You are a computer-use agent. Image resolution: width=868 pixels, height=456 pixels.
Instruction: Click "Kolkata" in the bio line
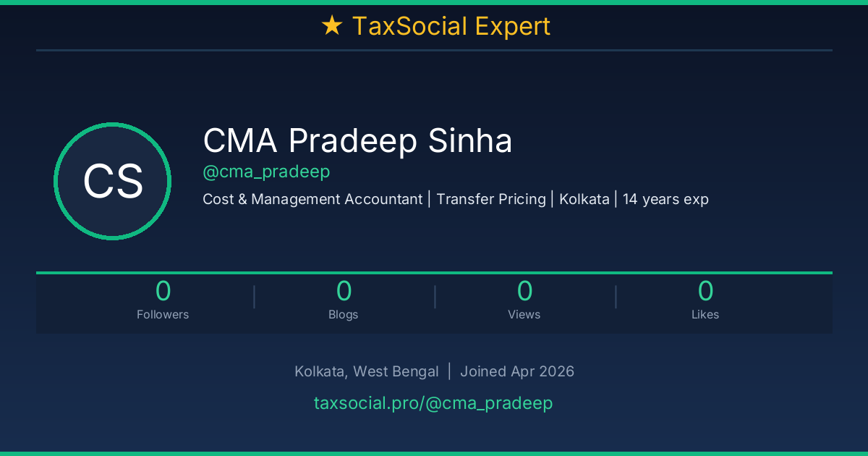584,199
